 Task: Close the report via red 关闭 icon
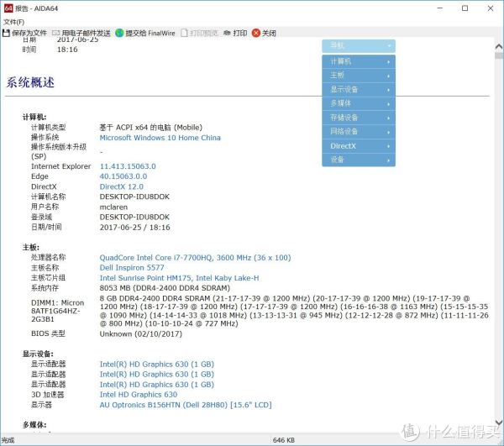[x=256, y=33]
